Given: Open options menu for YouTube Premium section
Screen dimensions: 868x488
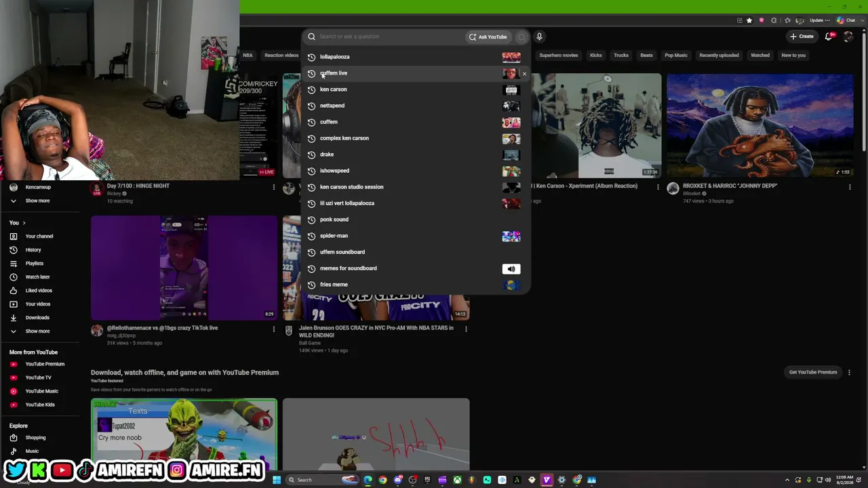Looking at the screenshot, I should (849, 372).
